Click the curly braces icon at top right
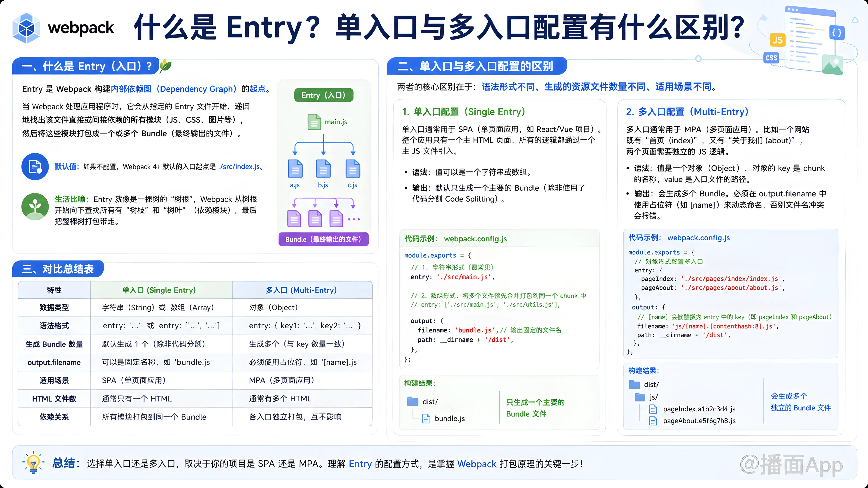868x488 pixels. 837,33
